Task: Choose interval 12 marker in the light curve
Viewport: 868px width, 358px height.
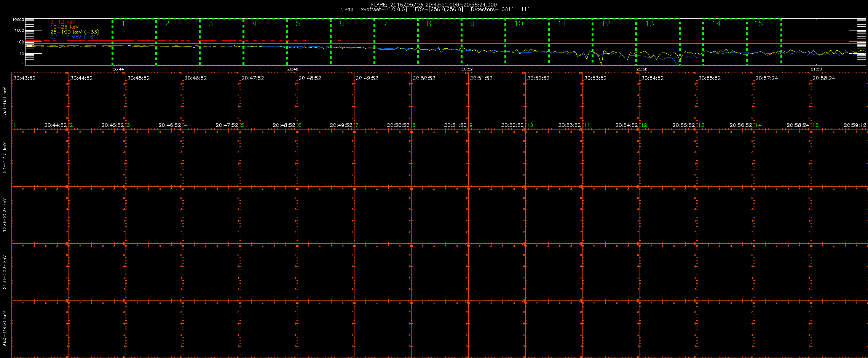Action: click(606, 24)
